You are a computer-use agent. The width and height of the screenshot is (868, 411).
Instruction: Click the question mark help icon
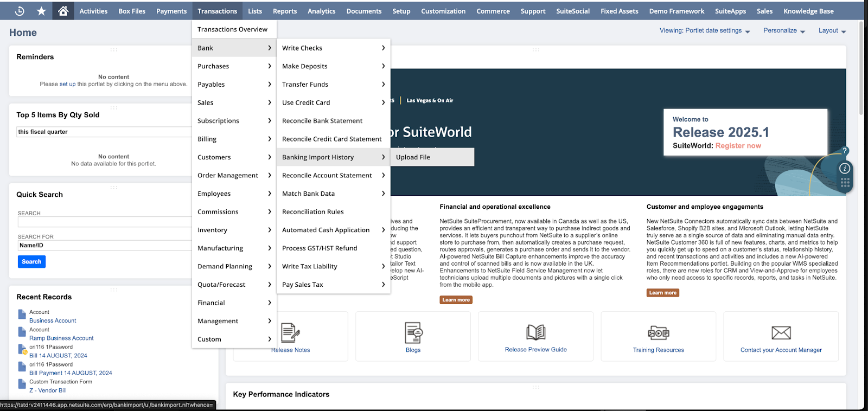[845, 151]
